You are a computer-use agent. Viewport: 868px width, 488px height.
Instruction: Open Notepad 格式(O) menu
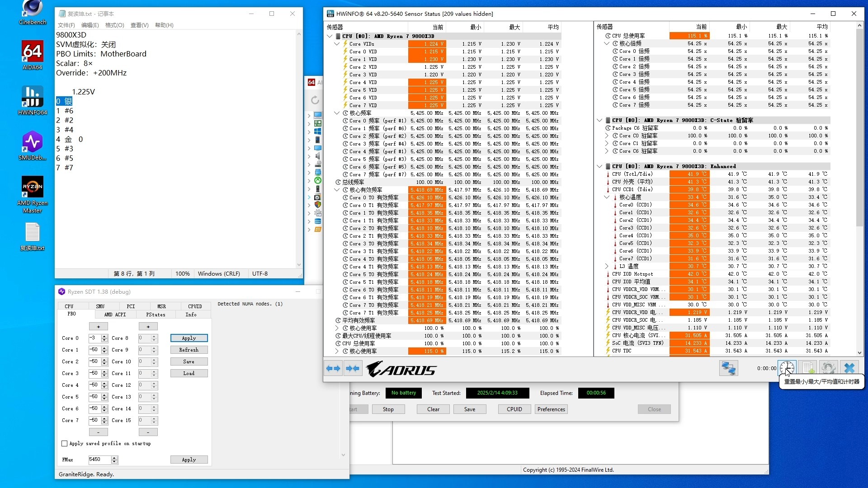click(114, 25)
